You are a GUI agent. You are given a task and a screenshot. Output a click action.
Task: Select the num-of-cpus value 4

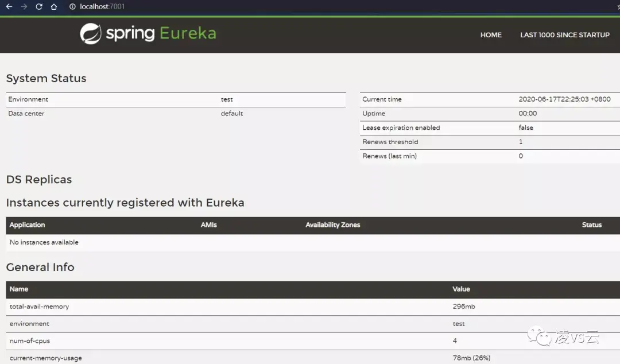click(455, 340)
